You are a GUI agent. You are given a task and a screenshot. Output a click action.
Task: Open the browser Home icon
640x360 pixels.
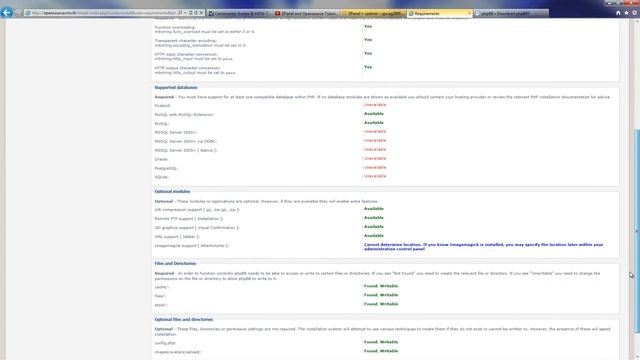618,13
